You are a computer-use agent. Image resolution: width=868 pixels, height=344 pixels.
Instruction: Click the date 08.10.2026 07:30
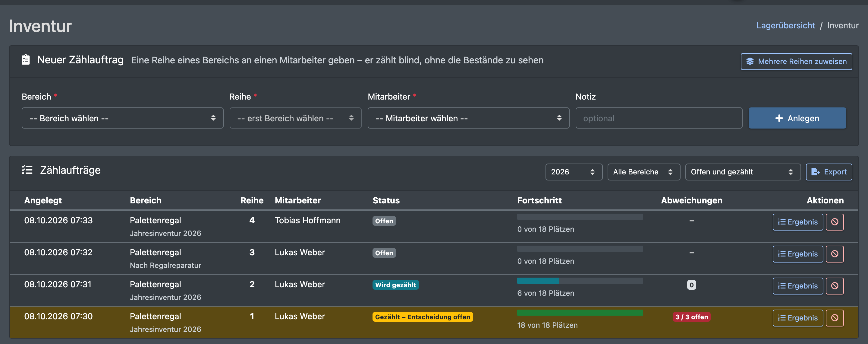(x=58, y=316)
